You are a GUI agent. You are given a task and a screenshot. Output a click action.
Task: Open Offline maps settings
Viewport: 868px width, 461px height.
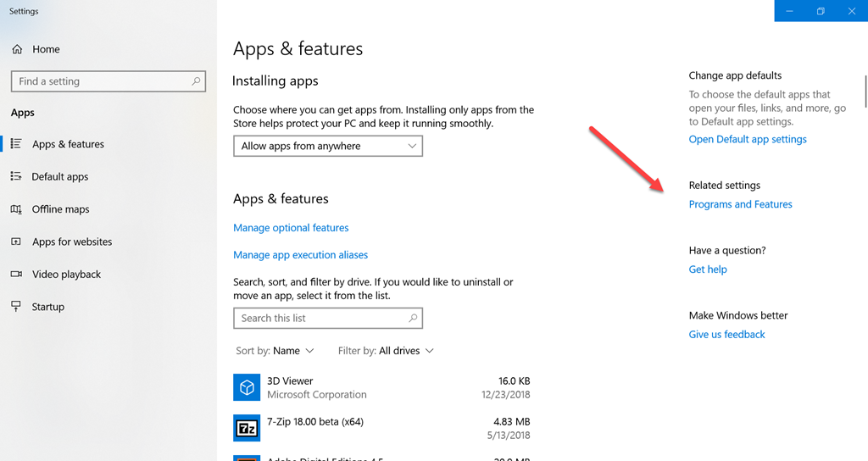[x=60, y=209]
